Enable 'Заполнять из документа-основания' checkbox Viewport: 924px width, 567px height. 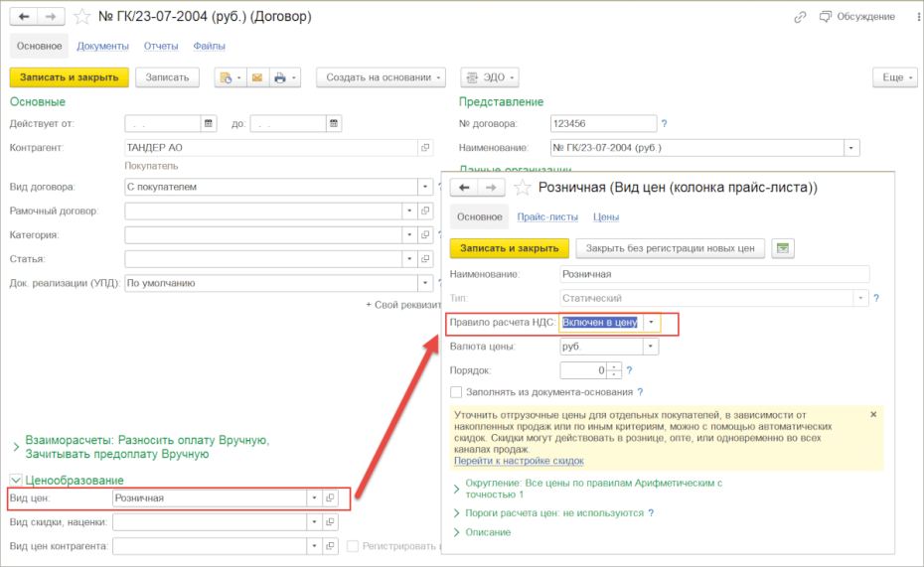(x=456, y=392)
